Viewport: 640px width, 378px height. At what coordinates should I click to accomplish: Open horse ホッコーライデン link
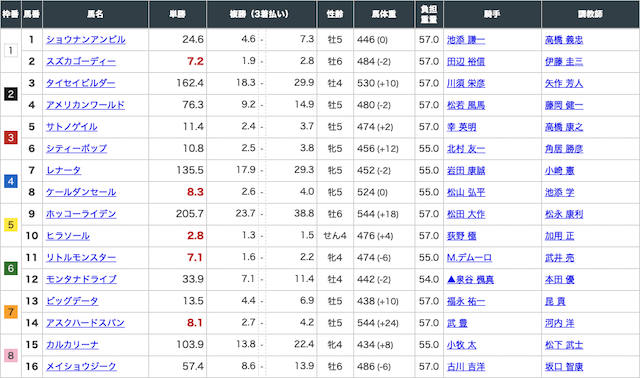tap(81, 214)
